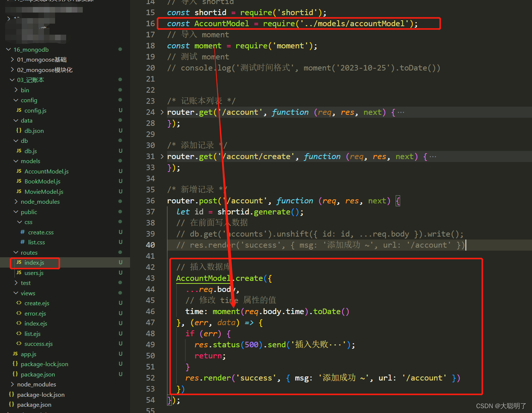Screen dimensions: 532x413
Task: Expand the root node_modules folder
Action: click(x=12, y=384)
